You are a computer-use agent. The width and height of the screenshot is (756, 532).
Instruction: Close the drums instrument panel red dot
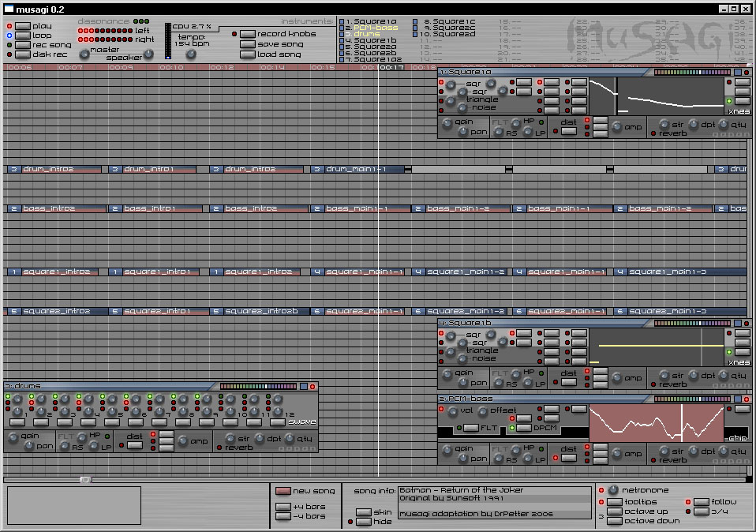pos(313,386)
